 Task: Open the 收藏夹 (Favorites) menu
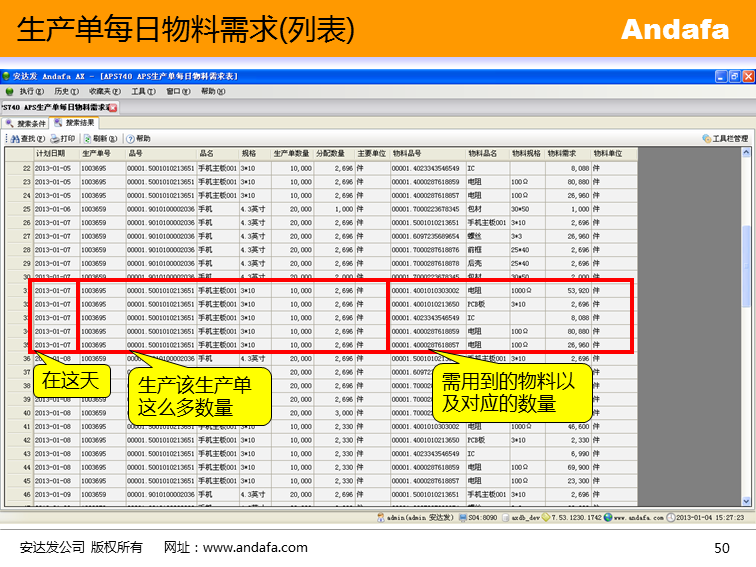(102, 91)
